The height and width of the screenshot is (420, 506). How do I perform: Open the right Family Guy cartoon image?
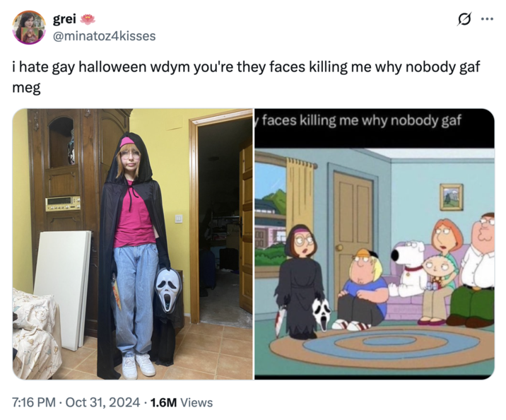pos(375,244)
